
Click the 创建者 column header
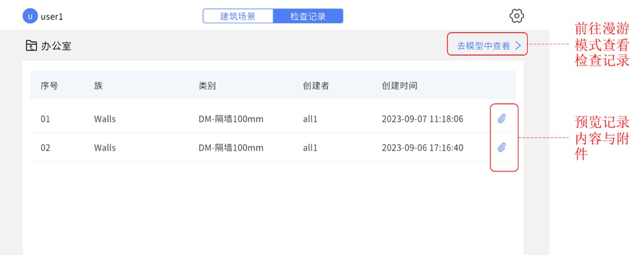pyautogui.click(x=316, y=85)
